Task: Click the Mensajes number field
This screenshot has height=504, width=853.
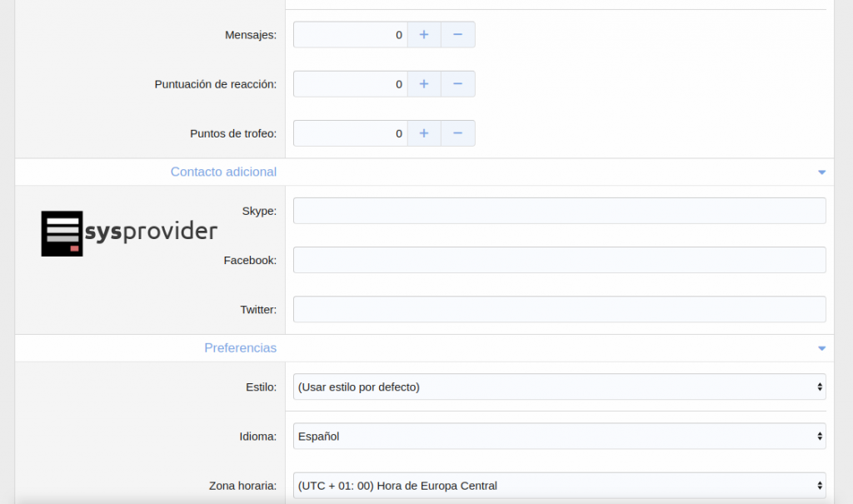Action: point(350,35)
